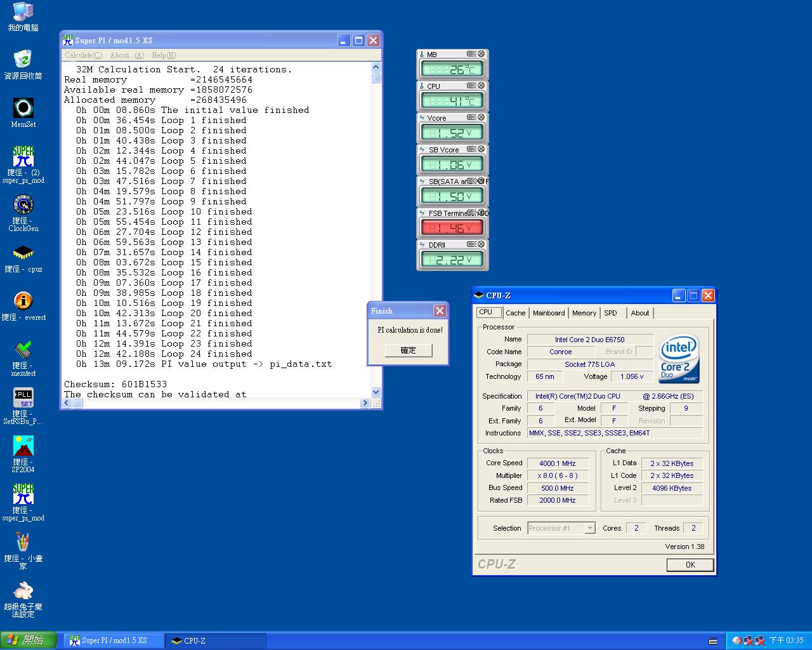Image resolution: width=812 pixels, height=650 pixels.
Task: Select the MemSet desktop shortcut
Action: tap(23, 113)
